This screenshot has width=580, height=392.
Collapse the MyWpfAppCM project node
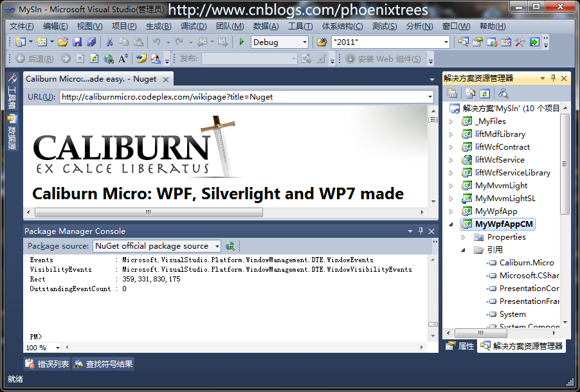pos(451,224)
